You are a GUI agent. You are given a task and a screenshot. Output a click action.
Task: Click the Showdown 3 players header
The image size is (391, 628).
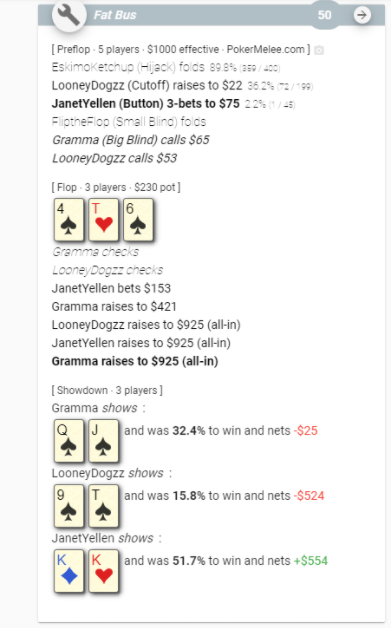[x=107, y=390]
